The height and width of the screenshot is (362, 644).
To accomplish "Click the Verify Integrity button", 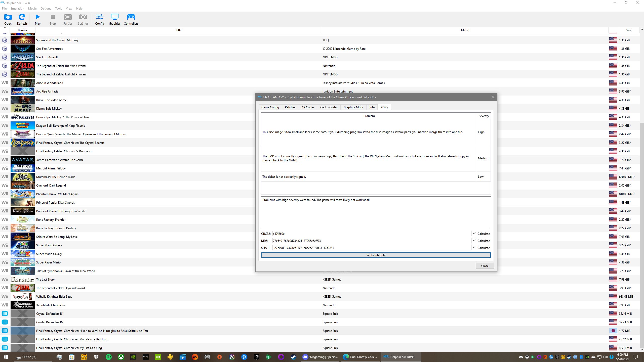I will (376, 255).
